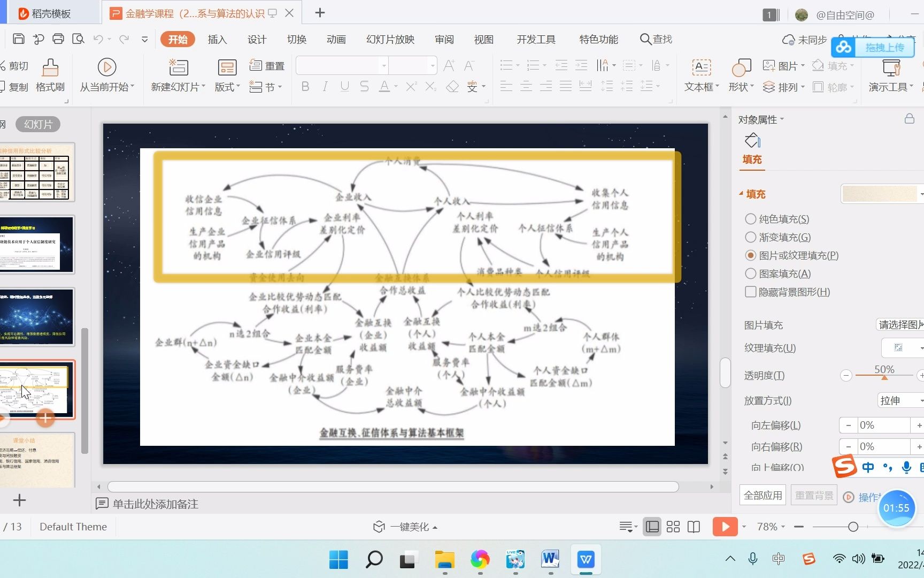Screen dimensions: 924x578
Task: Open the Review (审阅) ribbon tab
Action: [x=444, y=39]
